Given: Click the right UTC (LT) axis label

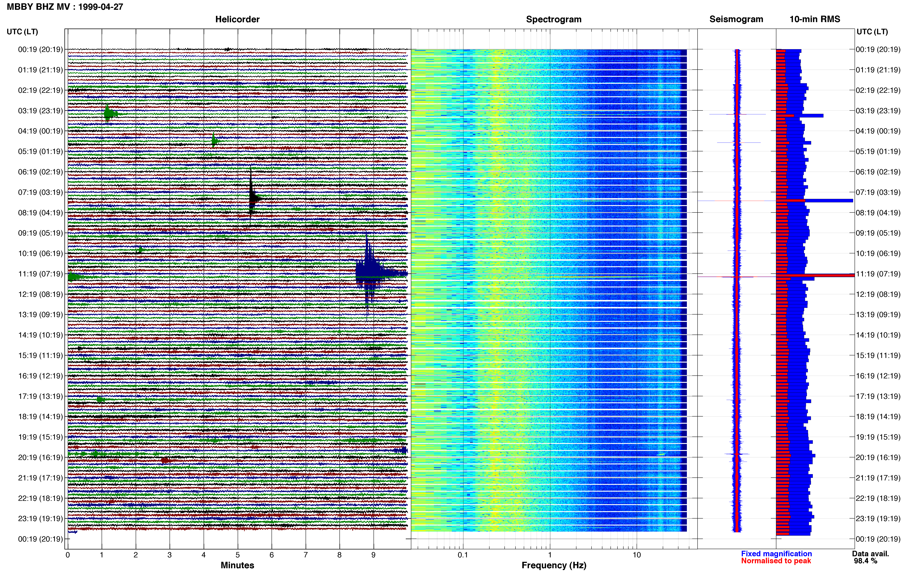Looking at the screenshot, I should coord(872,32).
